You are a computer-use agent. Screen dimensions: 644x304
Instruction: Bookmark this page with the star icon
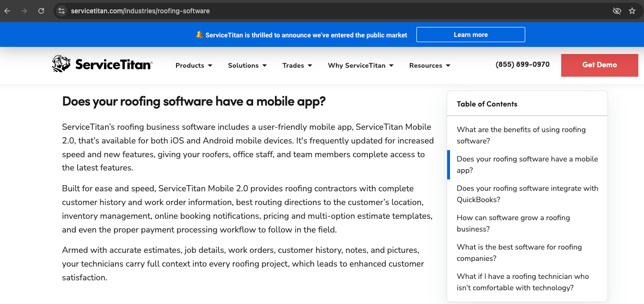pyautogui.click(x=632, y=10)
